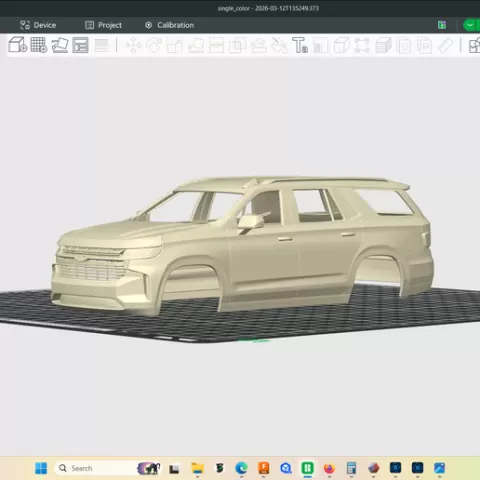Select the Text shape T tool
This screenshot has width=480, height=480.
tap(300, 45)
